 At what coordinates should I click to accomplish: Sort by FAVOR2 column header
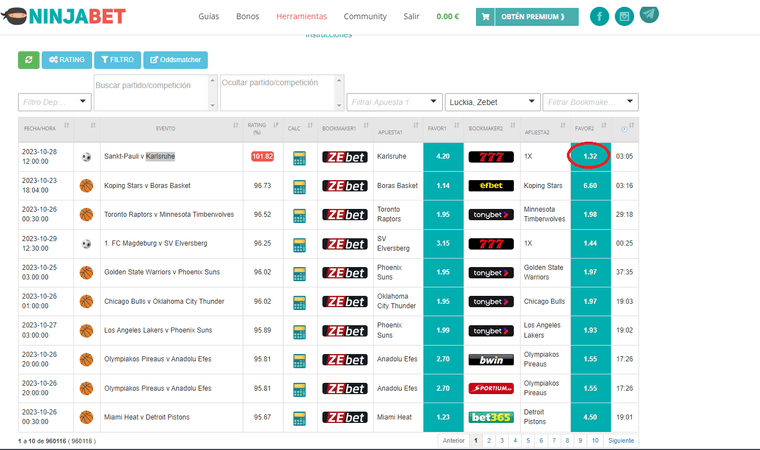(590, 129)
